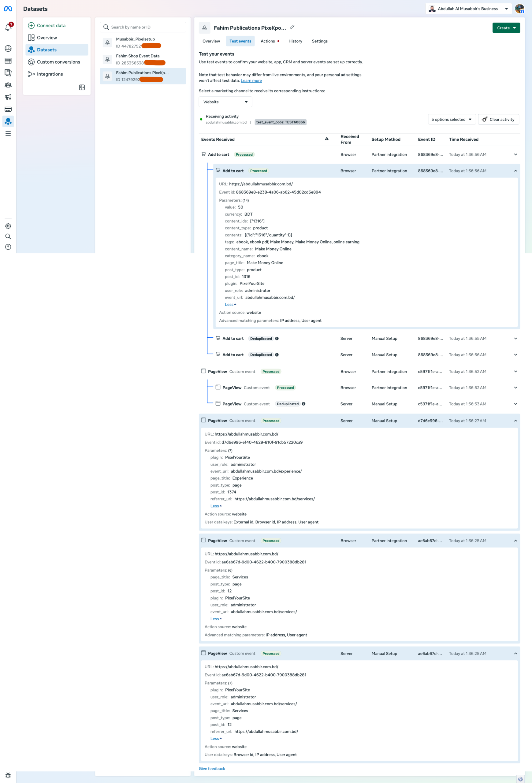Screen dimensions: 532x783
Task: Select the Events Manager icon in left rail
Action: click(8, 121)
